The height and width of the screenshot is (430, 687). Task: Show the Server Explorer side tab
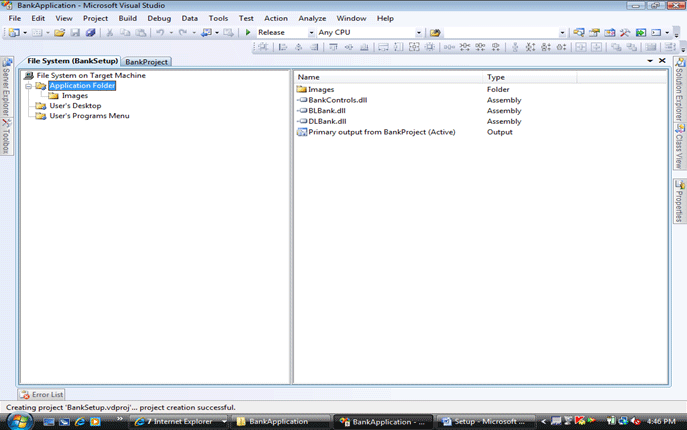coord(7,88)
